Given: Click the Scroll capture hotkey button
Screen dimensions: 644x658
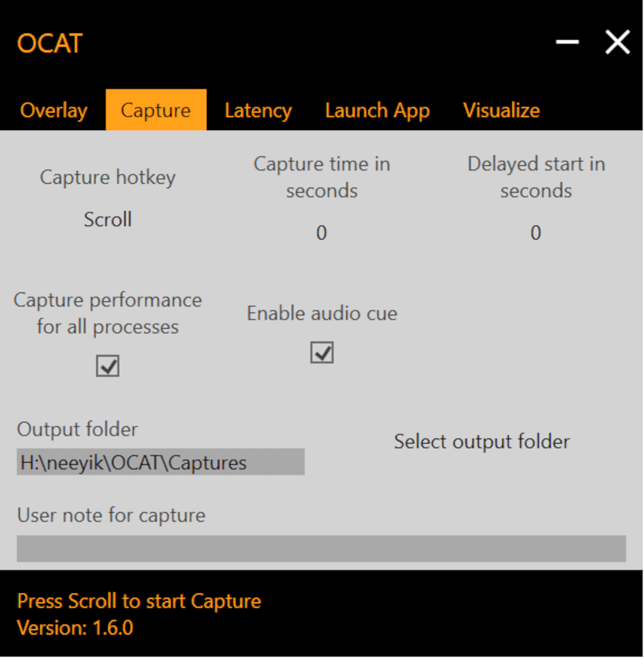Looking at the screenshot, I should point(107,220).
